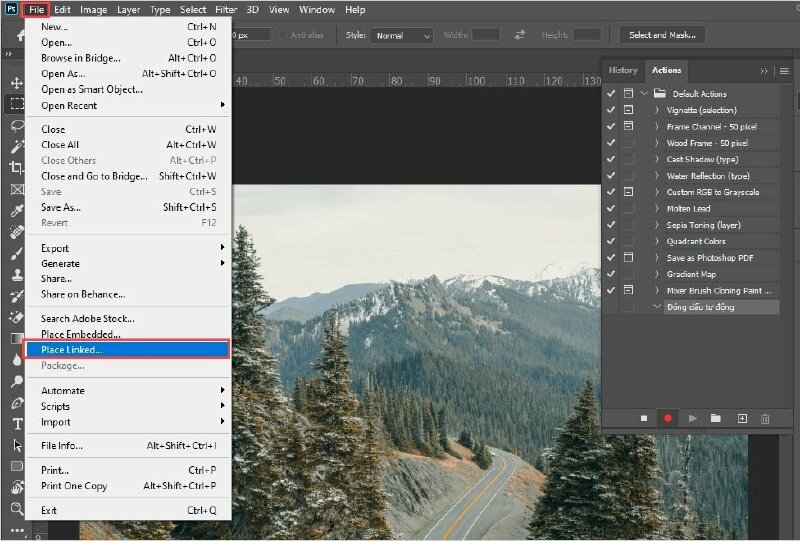Viewport: 800px width, 541px height.
Task: Click the Select and Mask button
Action: (x=661, y=35)
